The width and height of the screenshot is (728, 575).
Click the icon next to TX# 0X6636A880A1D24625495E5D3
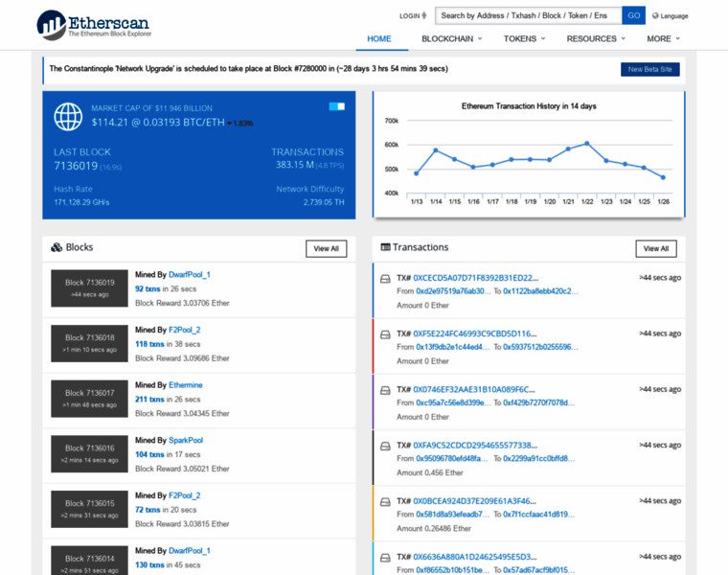385,558
